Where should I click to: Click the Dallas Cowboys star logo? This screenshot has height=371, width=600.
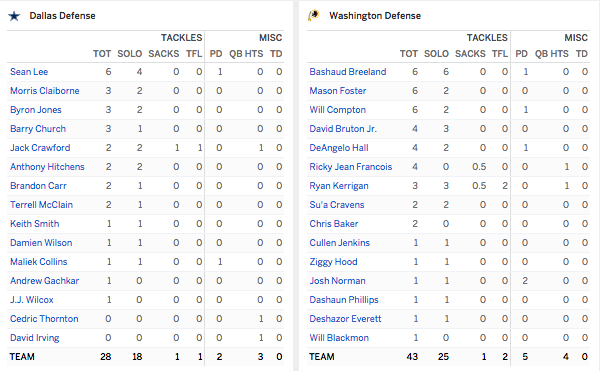[14, 16]
